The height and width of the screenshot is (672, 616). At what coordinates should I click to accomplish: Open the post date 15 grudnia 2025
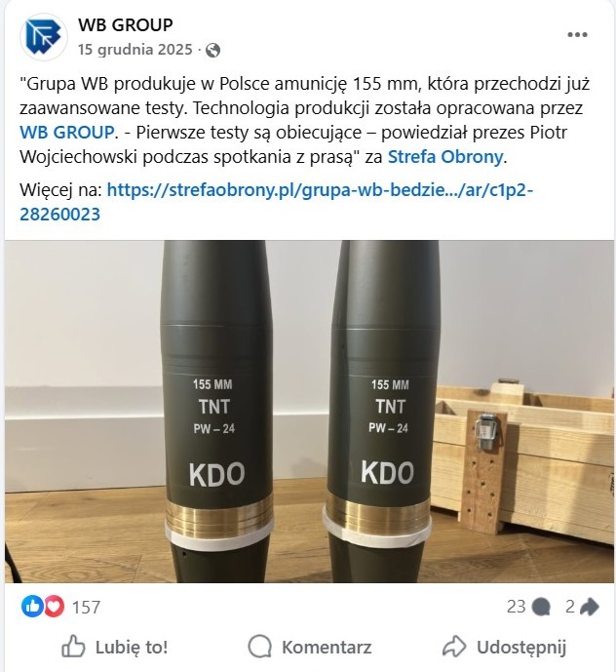(x=135, y=50)
